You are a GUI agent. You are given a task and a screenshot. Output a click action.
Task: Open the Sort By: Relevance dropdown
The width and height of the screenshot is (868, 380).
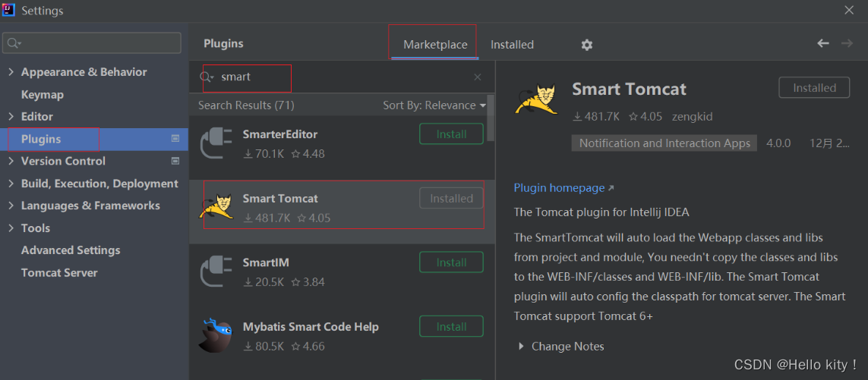[434, 105]
